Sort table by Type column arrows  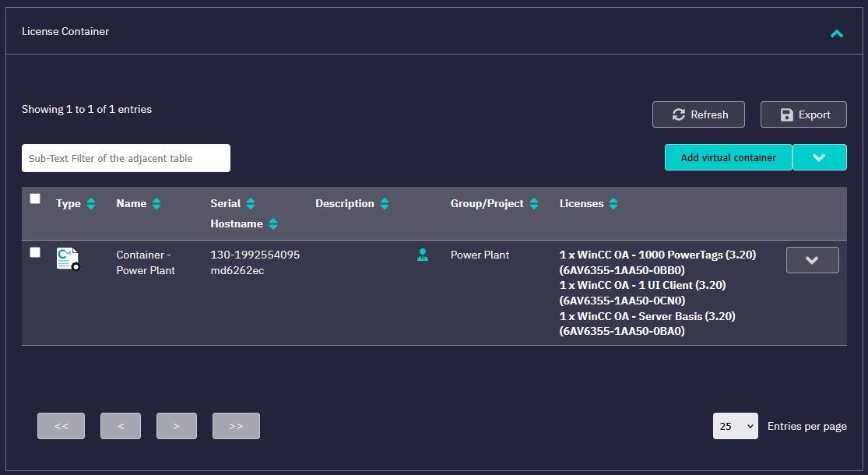pyautogui.click(x=91, y=204)
